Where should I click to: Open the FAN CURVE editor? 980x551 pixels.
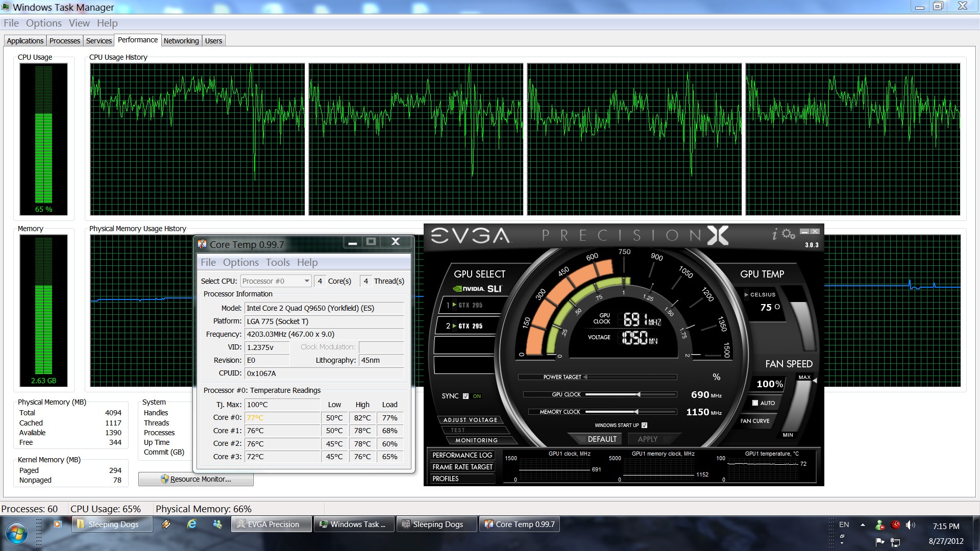pos(755,421)
